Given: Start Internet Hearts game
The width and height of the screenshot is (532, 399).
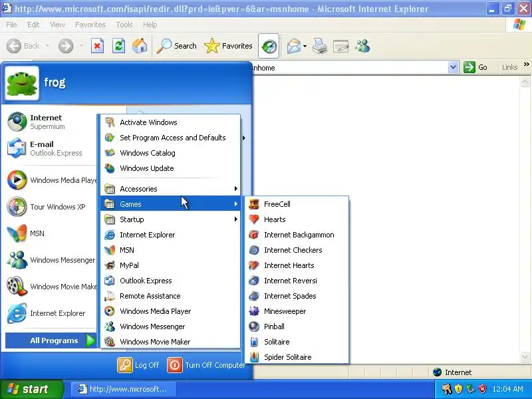Looking at the screenshot, I should click(x=297, y=265).
